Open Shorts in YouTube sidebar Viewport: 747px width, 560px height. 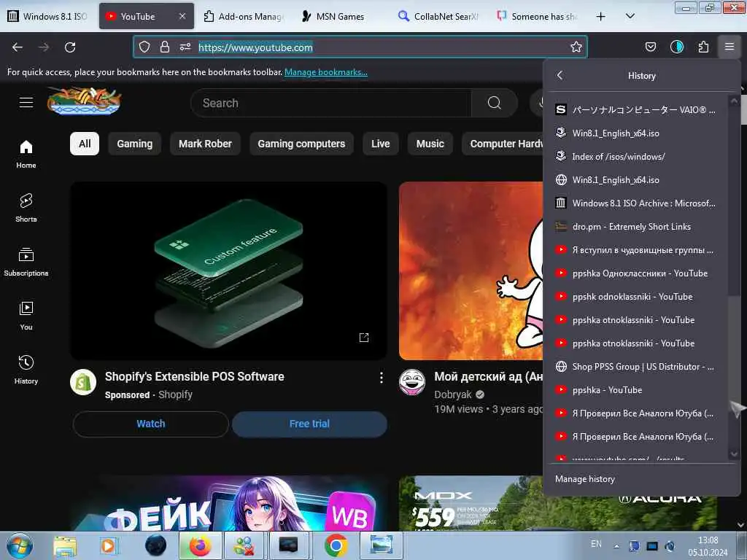click(26, 208)
